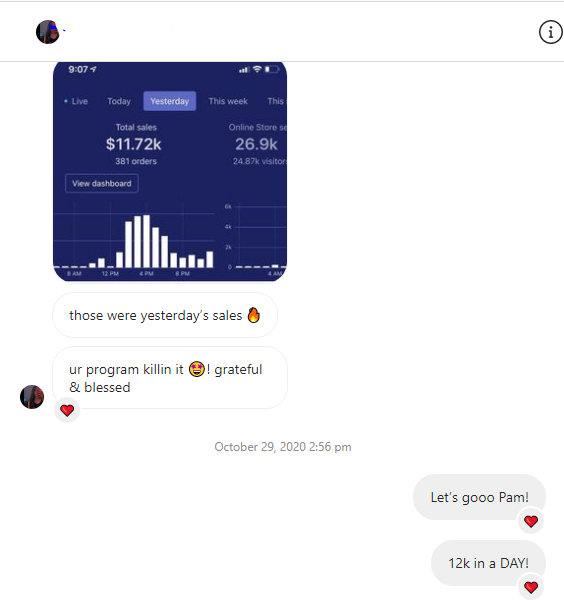This screenshot has height=616, width=564.
Task: Open the conversation info icon
Action: click(x=550, y=32)
